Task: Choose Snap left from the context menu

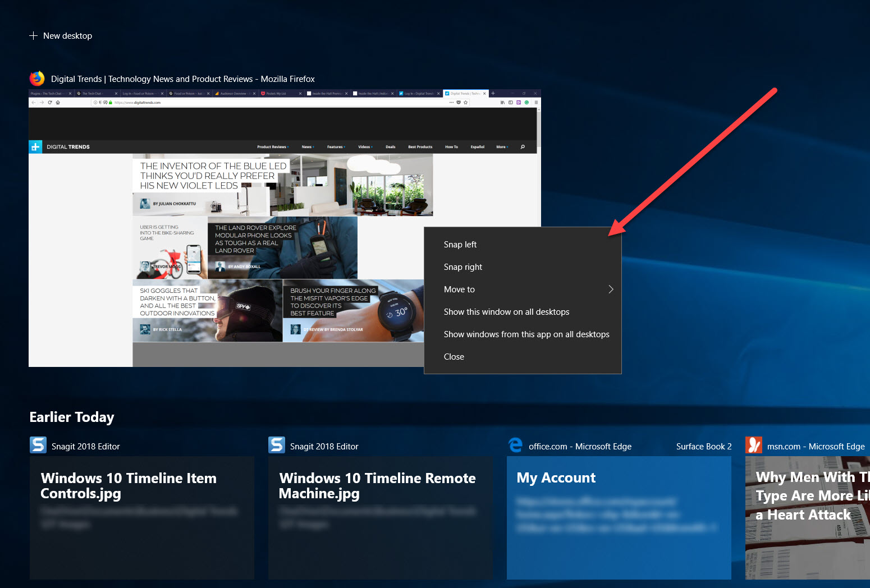Action: tap(523, 245)
